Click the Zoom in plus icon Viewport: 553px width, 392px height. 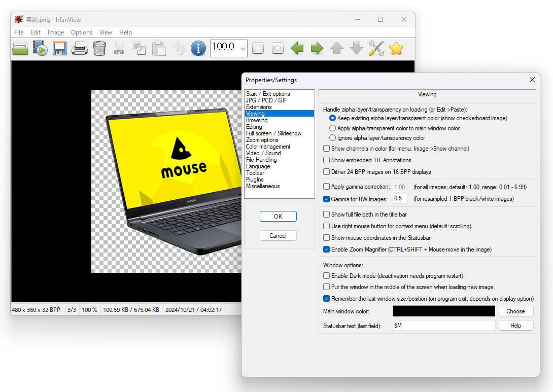pyautogui.click(x=258, y=48)
